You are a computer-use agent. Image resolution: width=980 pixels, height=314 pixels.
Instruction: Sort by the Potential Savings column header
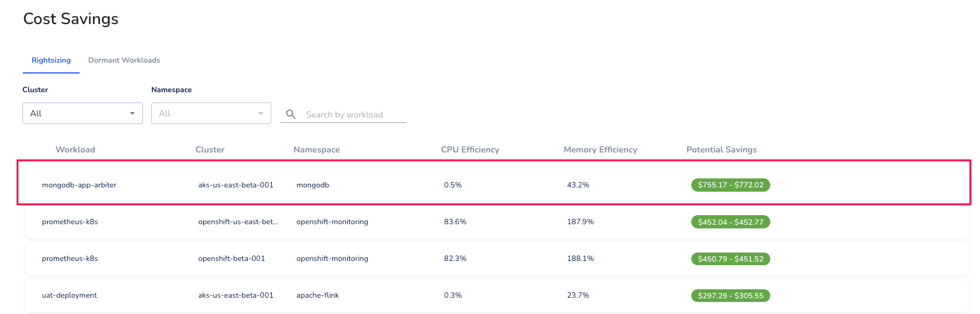(x=721, y=149)
